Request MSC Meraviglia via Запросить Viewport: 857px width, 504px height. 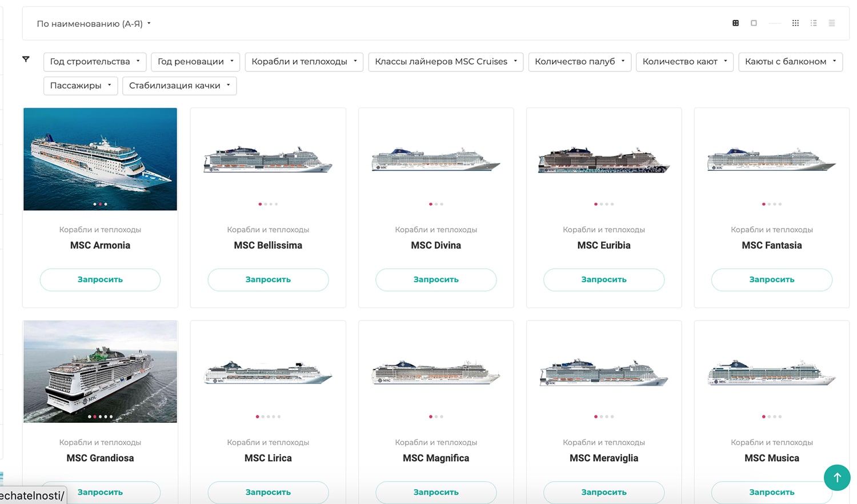(x=604, y=492)
